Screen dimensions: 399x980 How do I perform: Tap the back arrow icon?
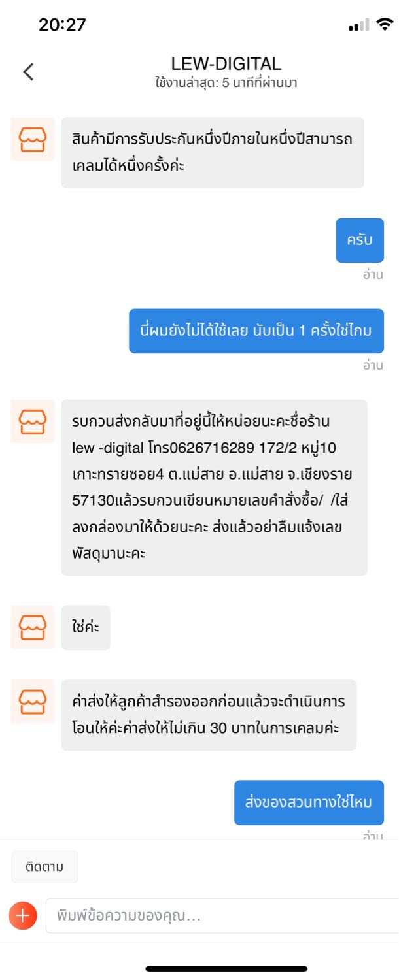click(28, 72)
